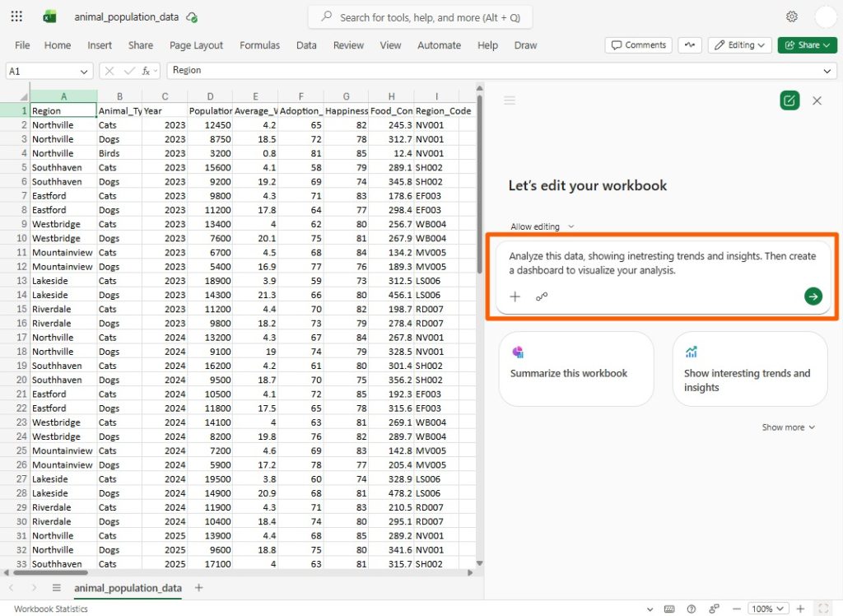Click the cloud saved status icon

(191, 17)
